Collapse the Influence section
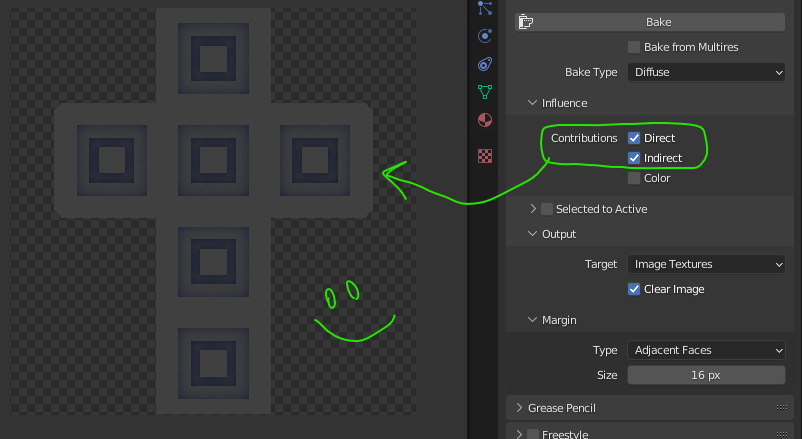The width and height of the screenshot is (802, 439). point(532,103)
